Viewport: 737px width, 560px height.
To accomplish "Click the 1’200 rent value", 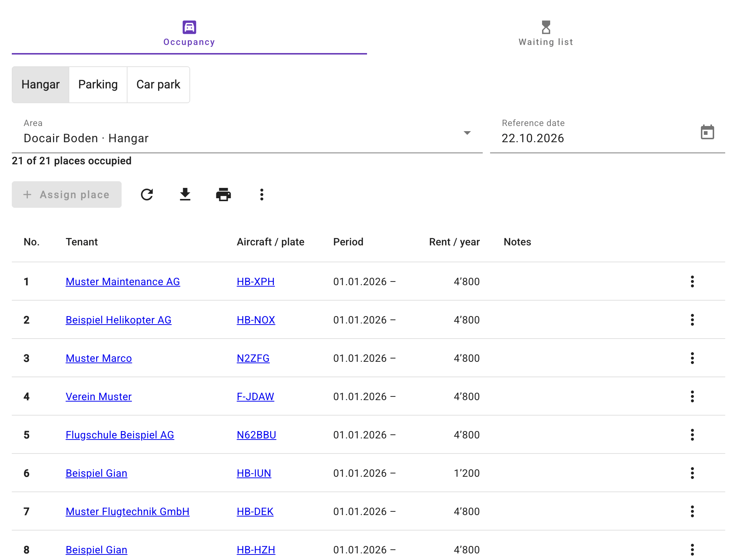I will (x=467, y=473).
